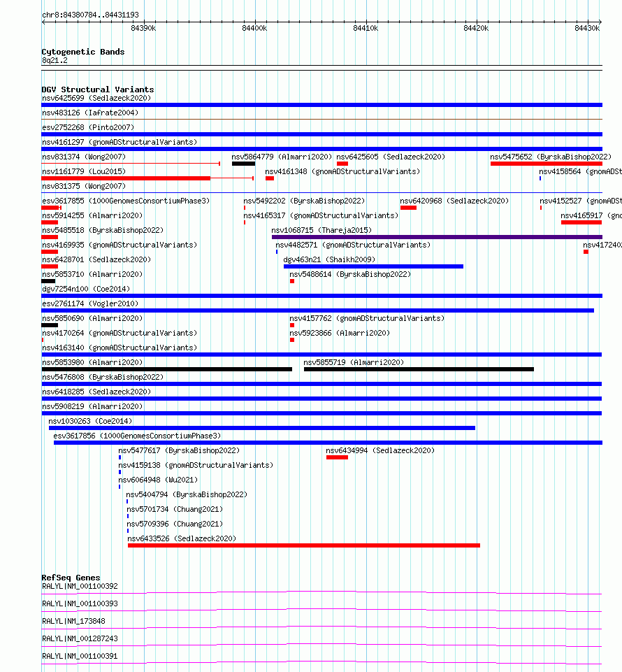Select nsv4161348 gnomADStructuralVariants label
Image resolution: width=622 pixels, height=672 pixels.
tap(342, 171)
